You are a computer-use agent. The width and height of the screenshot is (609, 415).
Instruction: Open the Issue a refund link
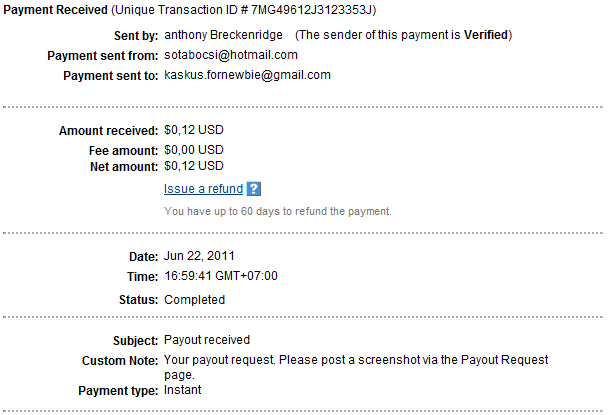click(203, 189)
